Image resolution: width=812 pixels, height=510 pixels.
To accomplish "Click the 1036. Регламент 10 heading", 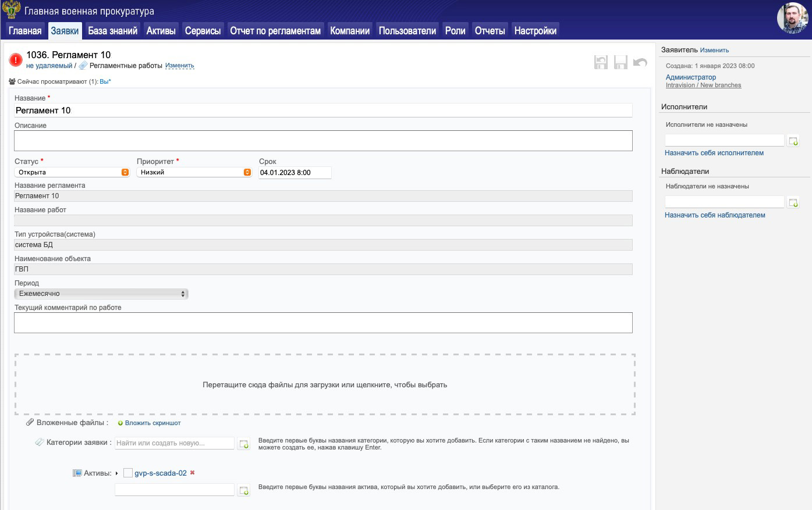I will click(x=69, y=55).
